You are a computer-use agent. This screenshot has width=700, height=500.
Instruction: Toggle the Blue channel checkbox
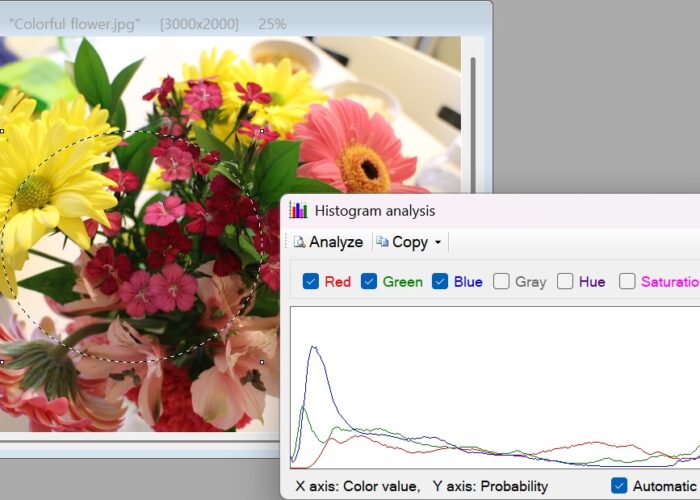pos(440,282)
